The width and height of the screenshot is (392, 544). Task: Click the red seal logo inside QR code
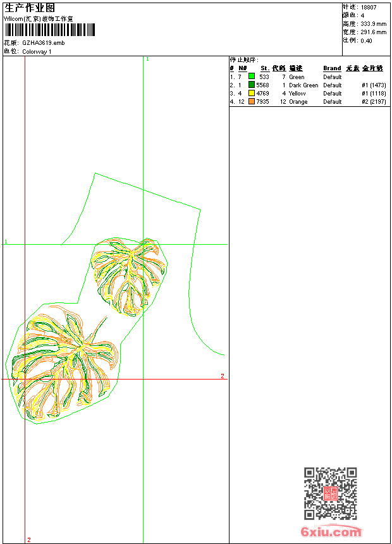click(x=331, y=494)
